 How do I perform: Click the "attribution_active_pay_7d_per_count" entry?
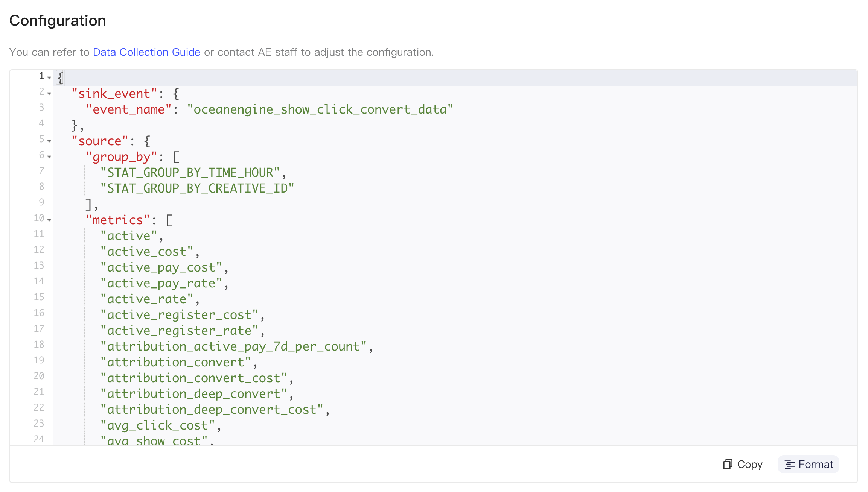(x=233, y=346)
